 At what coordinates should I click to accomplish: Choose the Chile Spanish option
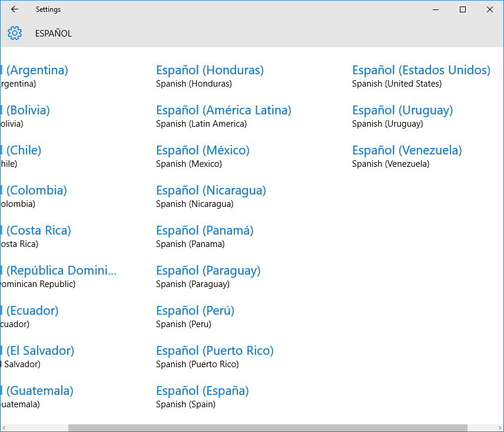(x=21, y=150)
